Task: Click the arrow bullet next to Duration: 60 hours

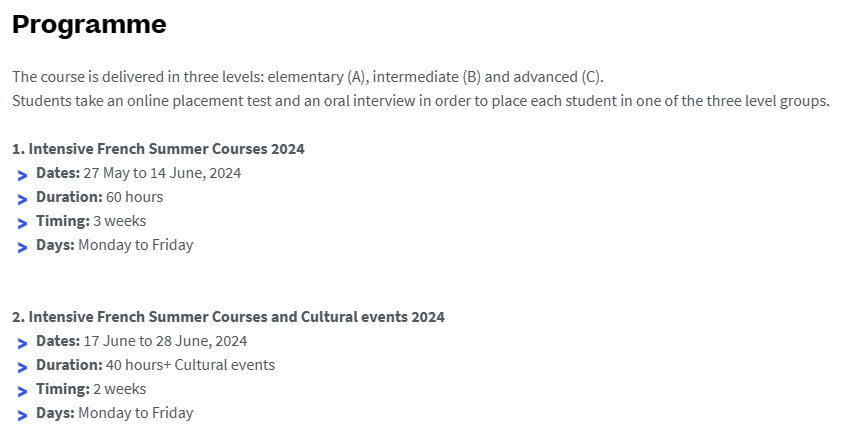Action: click(22, 199)
